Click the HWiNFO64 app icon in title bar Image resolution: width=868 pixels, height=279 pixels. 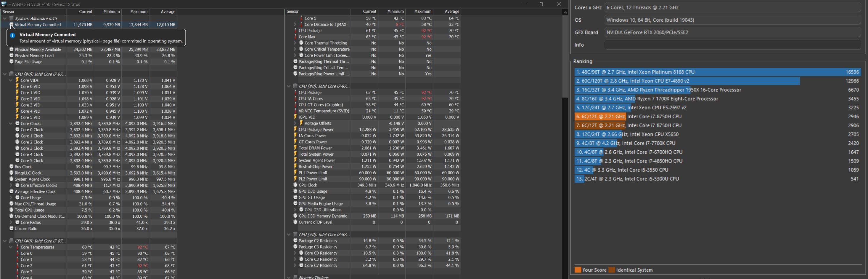point(4,4)
